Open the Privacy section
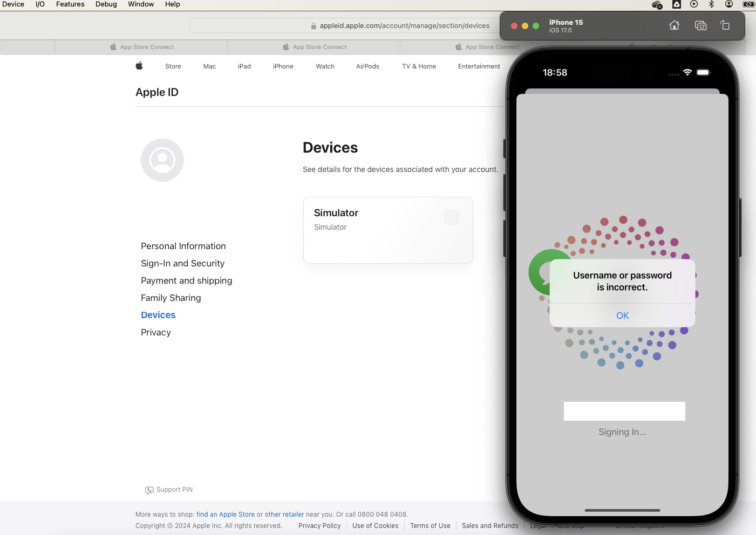The width and height of the screenshot is (756, 535). click(156, 332)
